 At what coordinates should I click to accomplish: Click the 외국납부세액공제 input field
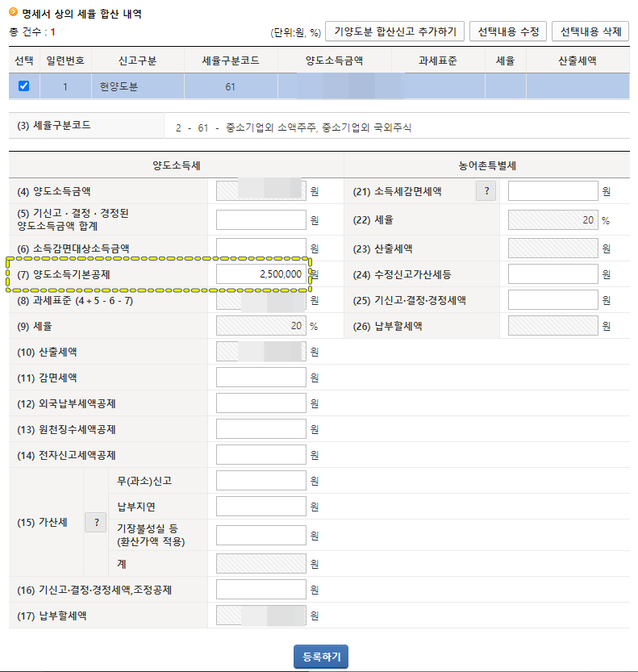pyautogui.click(x=261, y=403)
